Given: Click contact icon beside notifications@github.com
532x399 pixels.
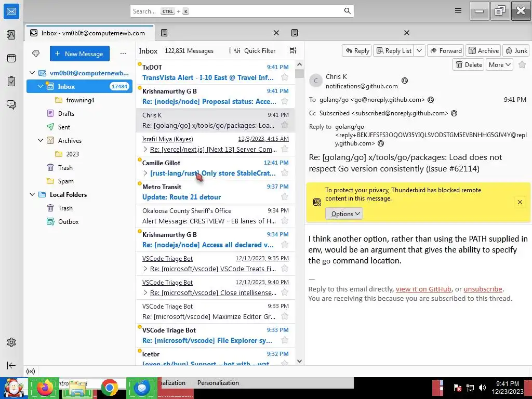Looking at the screenshot, I should [x=404, y=81].
